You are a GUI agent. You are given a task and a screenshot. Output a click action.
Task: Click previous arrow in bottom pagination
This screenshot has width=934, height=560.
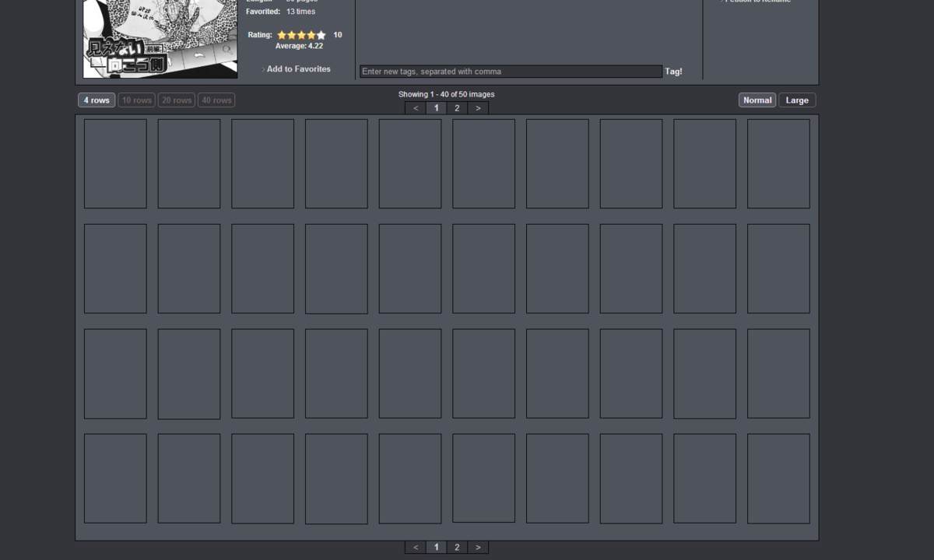pos(416,548)
